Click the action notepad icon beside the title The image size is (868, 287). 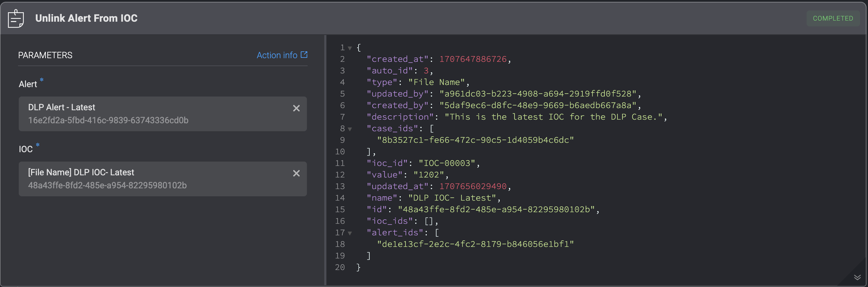[16, 18]
